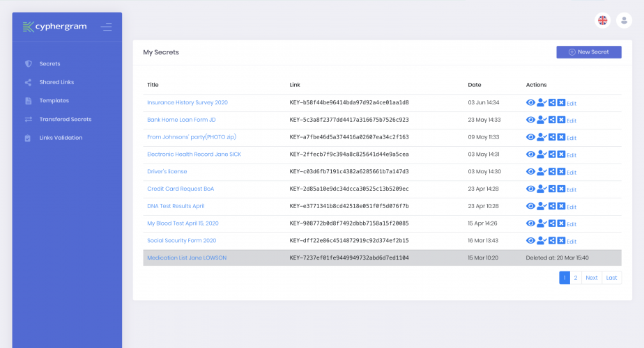Viewport: 644px width, 348px height.
Task: Jump to Last page in pagination
Action: [x=611, y=278]
